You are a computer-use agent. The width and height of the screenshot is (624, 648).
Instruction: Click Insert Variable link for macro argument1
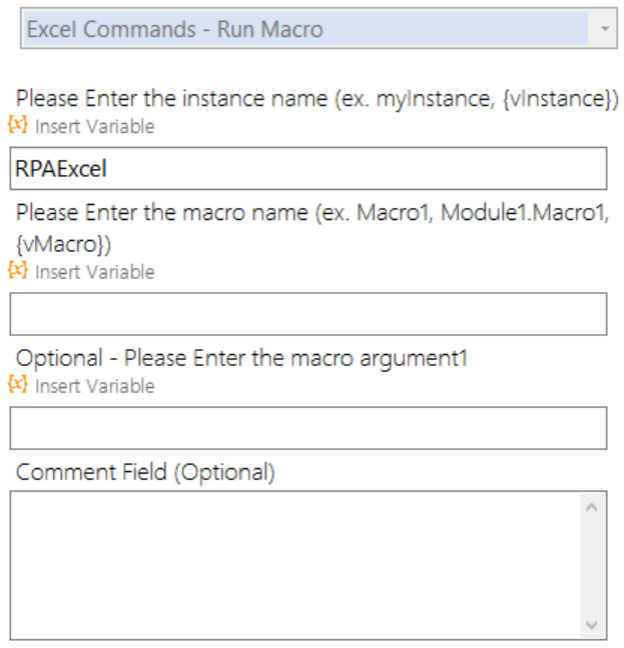coord(94,386)
